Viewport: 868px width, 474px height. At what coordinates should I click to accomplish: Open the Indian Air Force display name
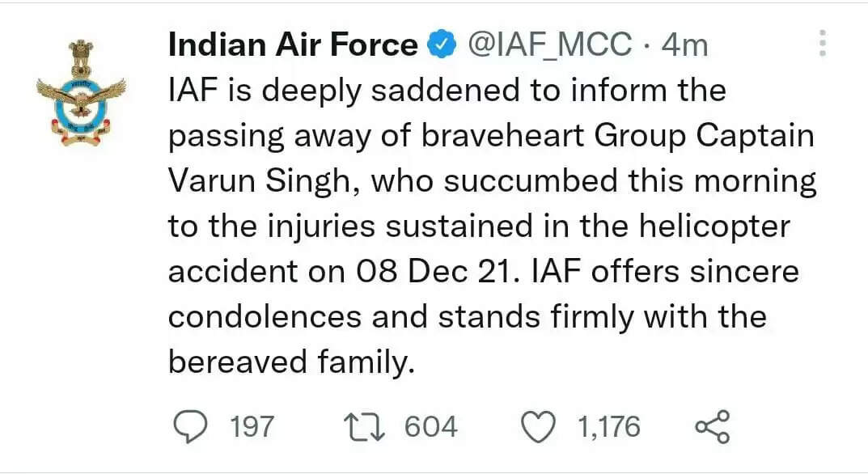point(293,44)
